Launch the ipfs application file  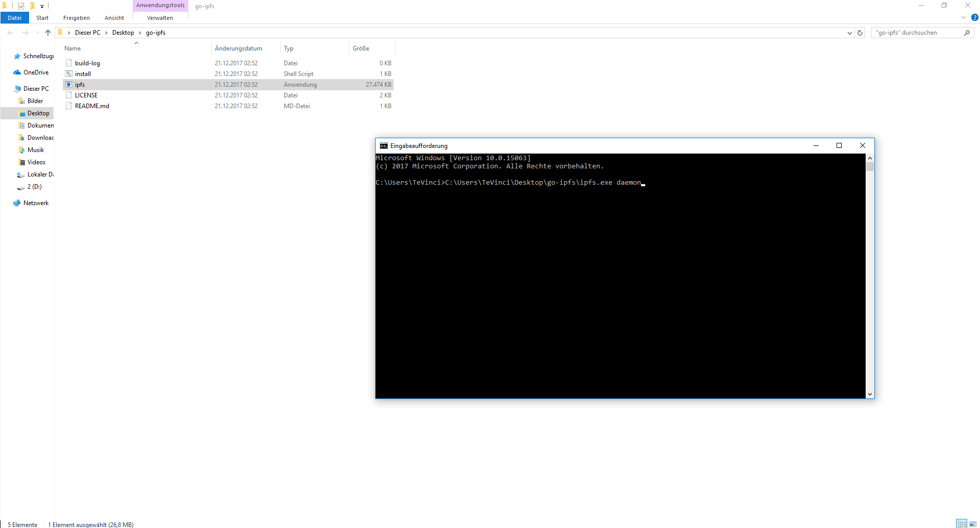click(x=80, y=84)
